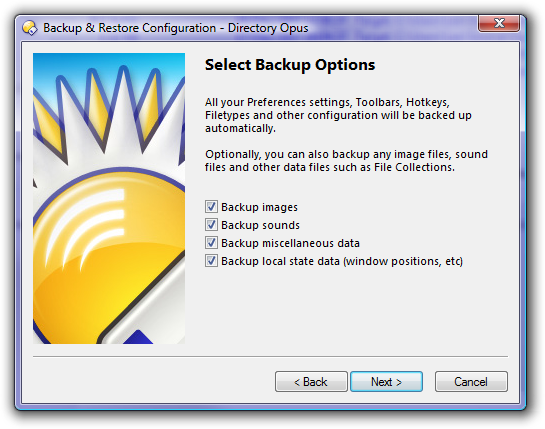Click the Preferences settings description paragraph
Viewport: 545px width, 429px height.
click(x=338, y=115)
